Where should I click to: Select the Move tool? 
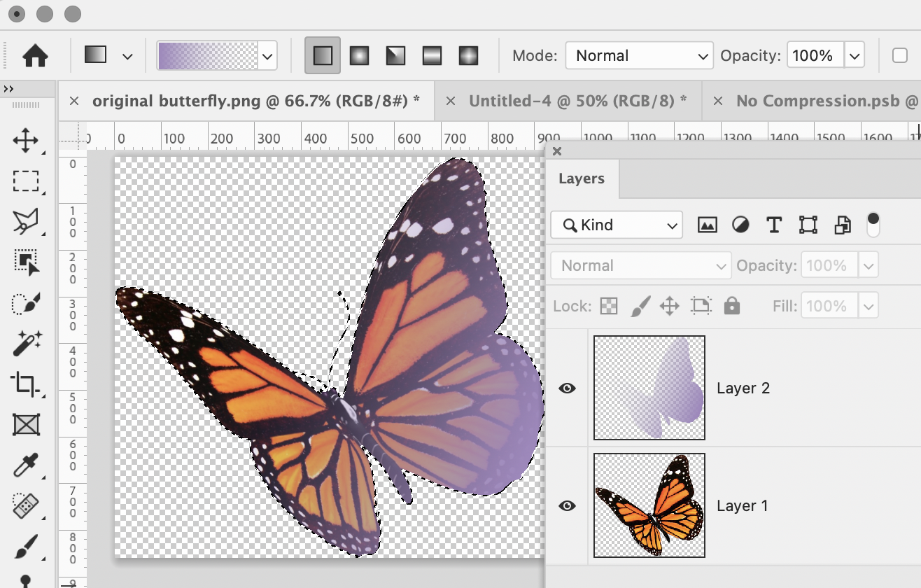(x=27, y=141)
